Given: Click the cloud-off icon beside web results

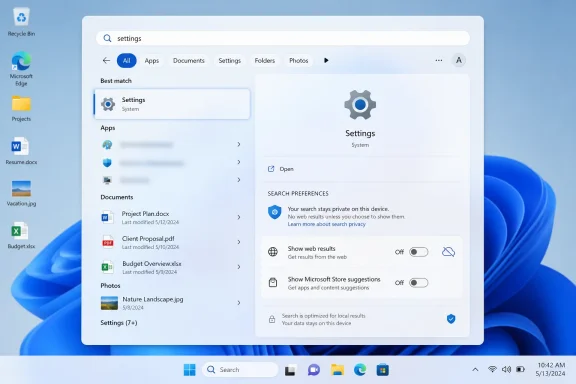Looking at the screenshot, I should pyautogui.click(x=448, y=252).
